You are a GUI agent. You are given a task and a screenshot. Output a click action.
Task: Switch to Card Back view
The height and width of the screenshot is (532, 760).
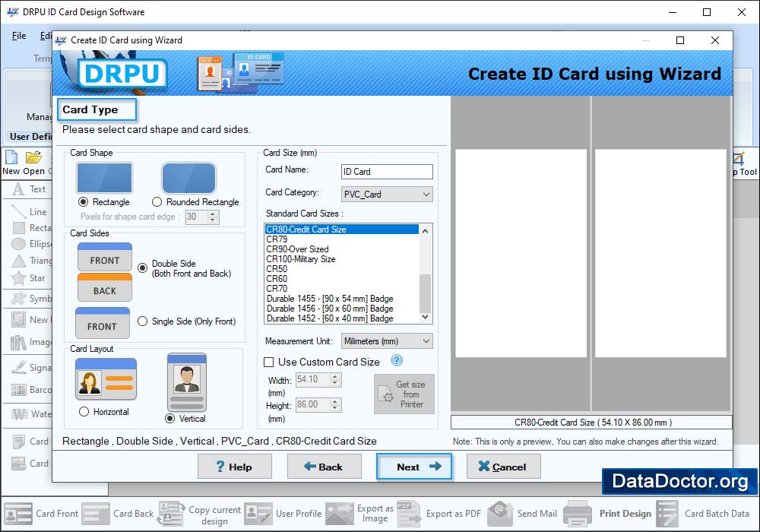point(118,514)
